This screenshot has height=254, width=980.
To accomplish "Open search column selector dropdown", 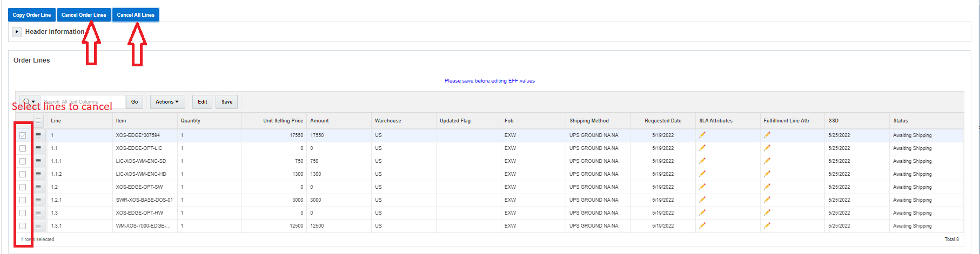I will (30, 101).
